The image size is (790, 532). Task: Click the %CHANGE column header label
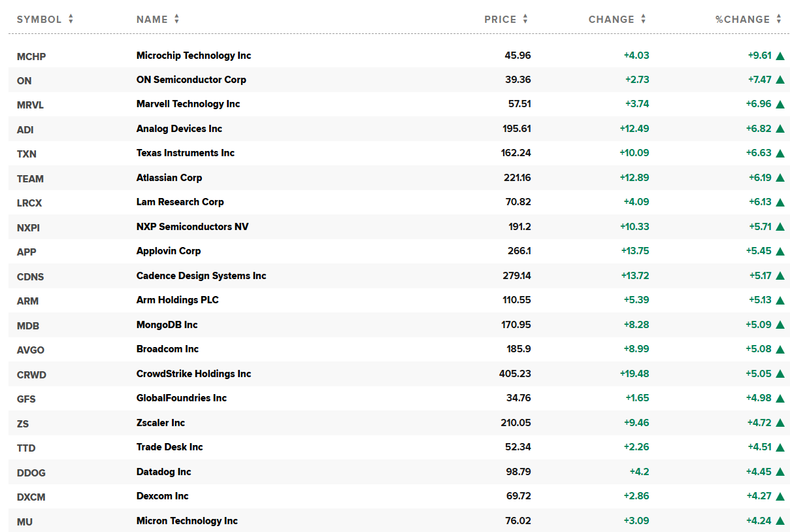743,20
